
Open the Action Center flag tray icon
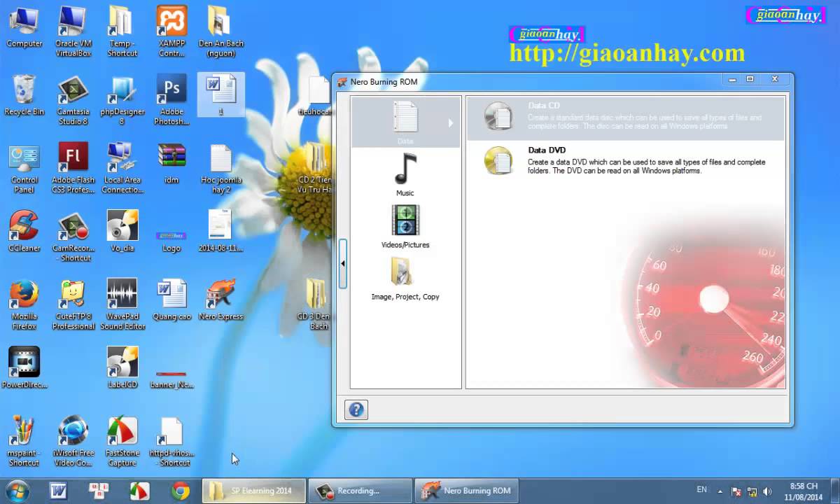[736, 491]
